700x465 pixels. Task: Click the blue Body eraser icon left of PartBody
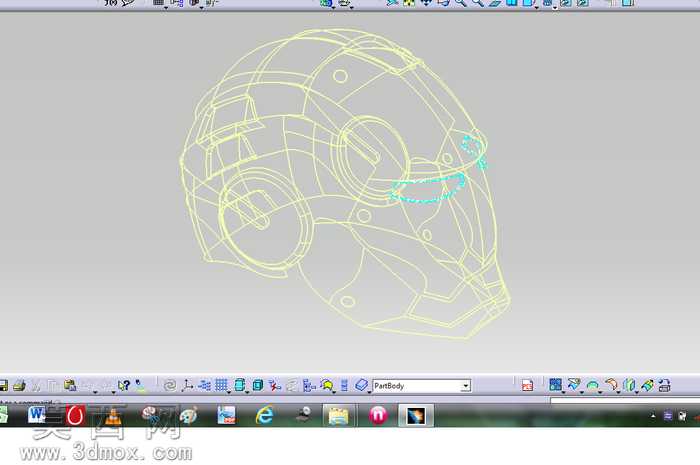(x=361, y=385)
